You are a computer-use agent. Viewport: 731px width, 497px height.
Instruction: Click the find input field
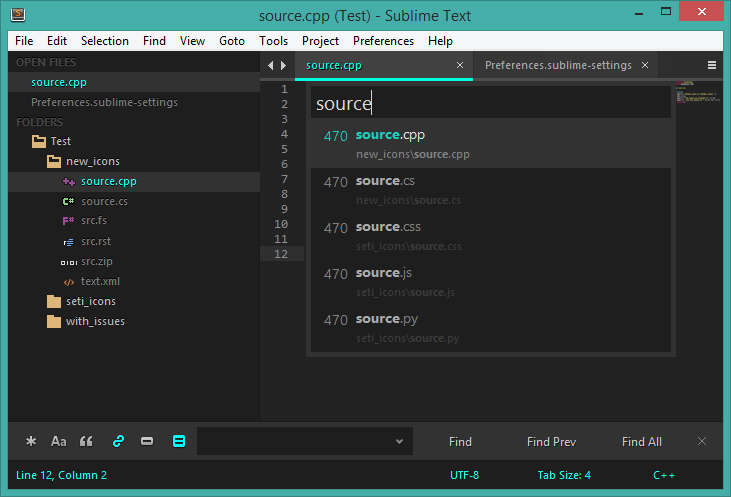pos(305,441)
